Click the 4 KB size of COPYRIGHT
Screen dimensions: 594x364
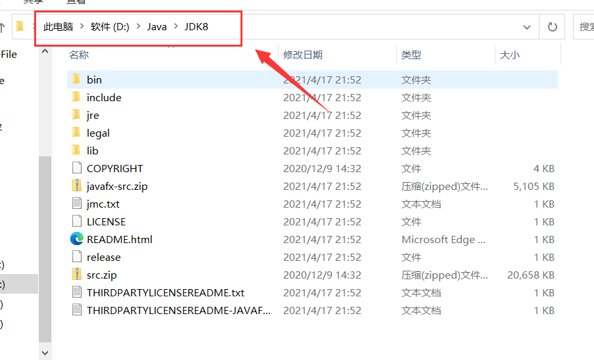(544, 169)
